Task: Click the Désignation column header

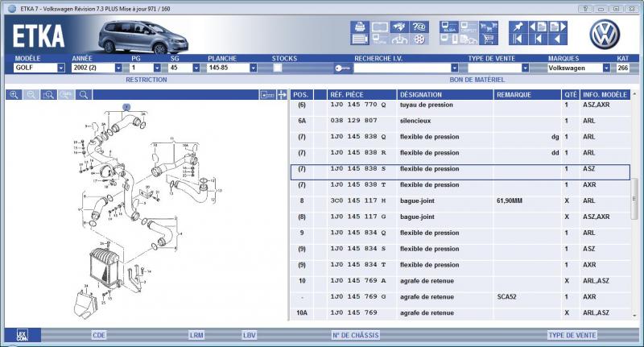Action: 445,95
